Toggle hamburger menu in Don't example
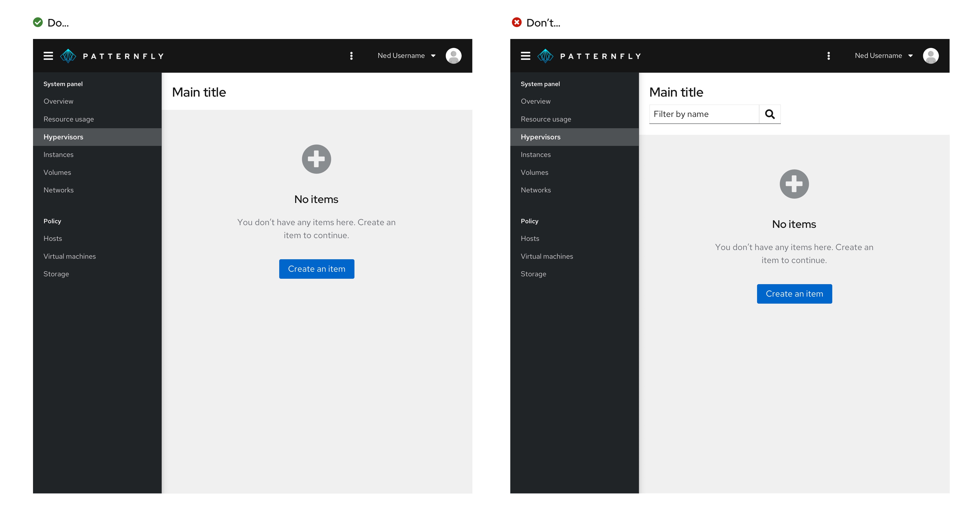 [x=525, y=56]
